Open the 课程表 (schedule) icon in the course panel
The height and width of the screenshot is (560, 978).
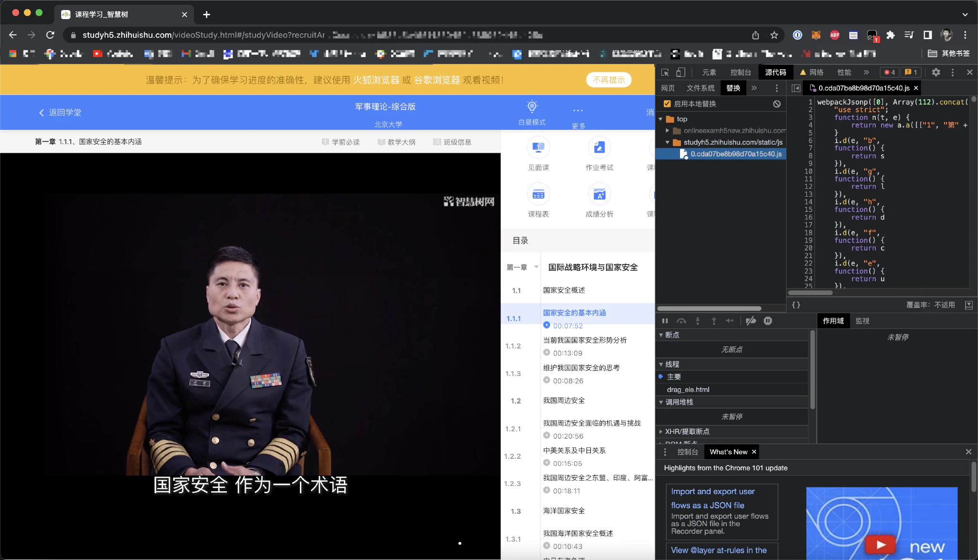[x=538, y=195]
